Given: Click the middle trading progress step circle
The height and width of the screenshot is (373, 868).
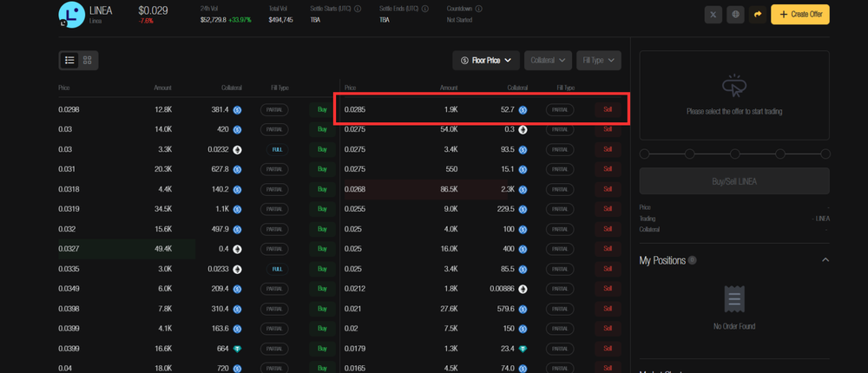Looking at the screenshot, I should tap(734, 154).
